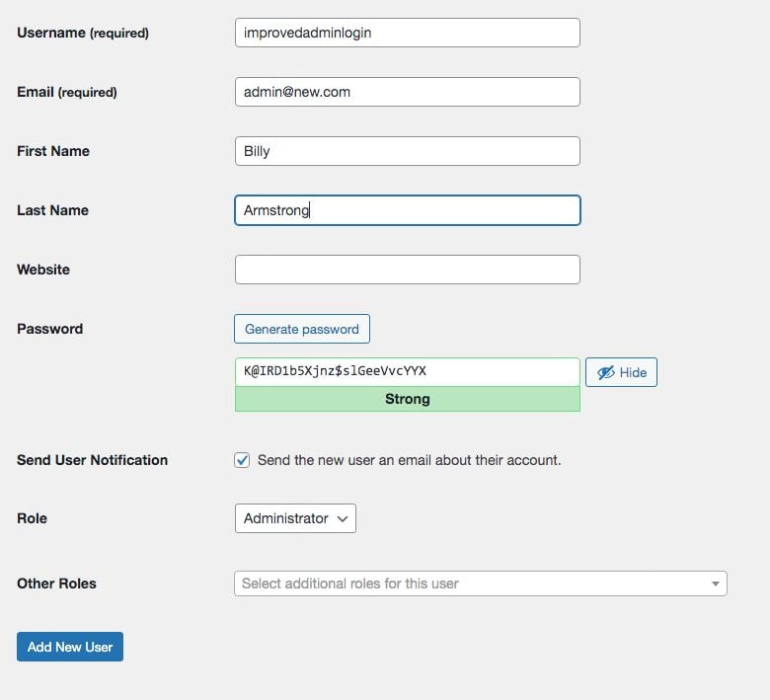Image resolution: width=770 pixels, height=700 pixels.
Task: Click the Generate password button
Action: pyautogui.click(x=301, y=329)
